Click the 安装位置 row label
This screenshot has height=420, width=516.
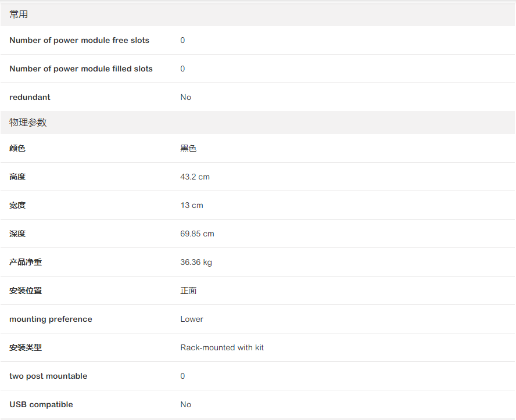point(26,290)
